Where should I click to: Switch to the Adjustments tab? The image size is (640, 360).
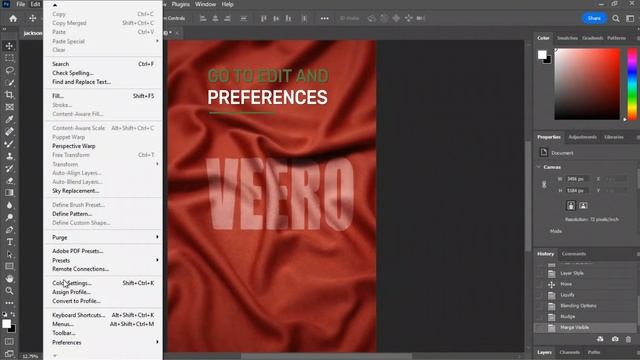[582, 137]
